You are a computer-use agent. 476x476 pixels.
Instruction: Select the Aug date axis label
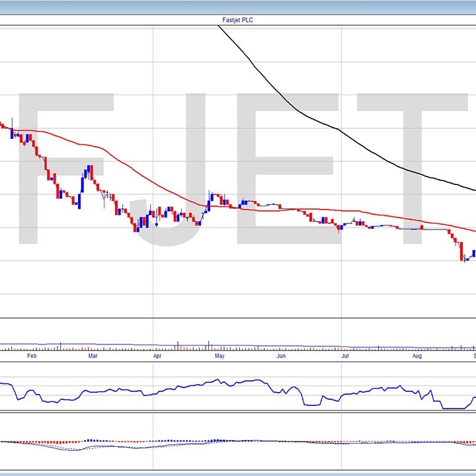(x=417, y=356)
